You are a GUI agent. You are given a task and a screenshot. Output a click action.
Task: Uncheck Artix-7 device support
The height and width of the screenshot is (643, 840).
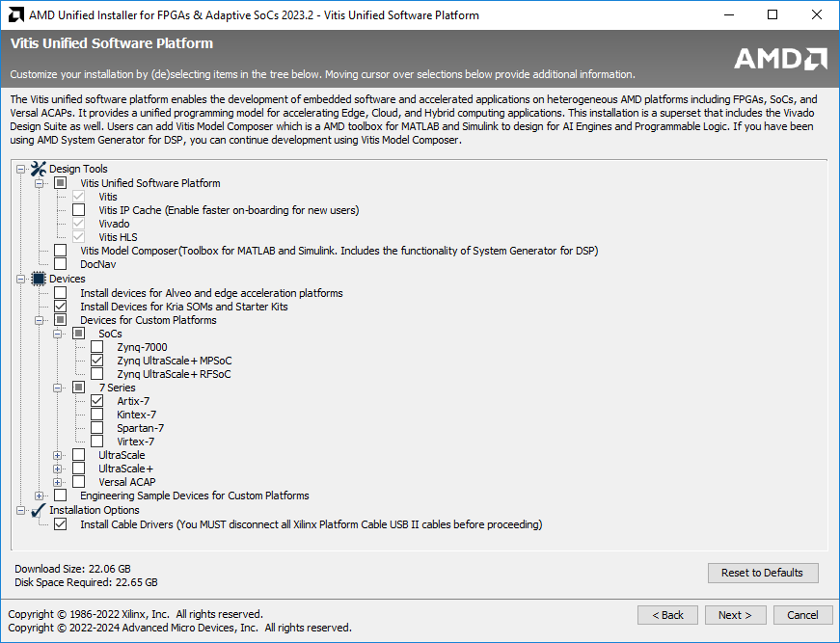pyautogui.click(x=97, y=401)
